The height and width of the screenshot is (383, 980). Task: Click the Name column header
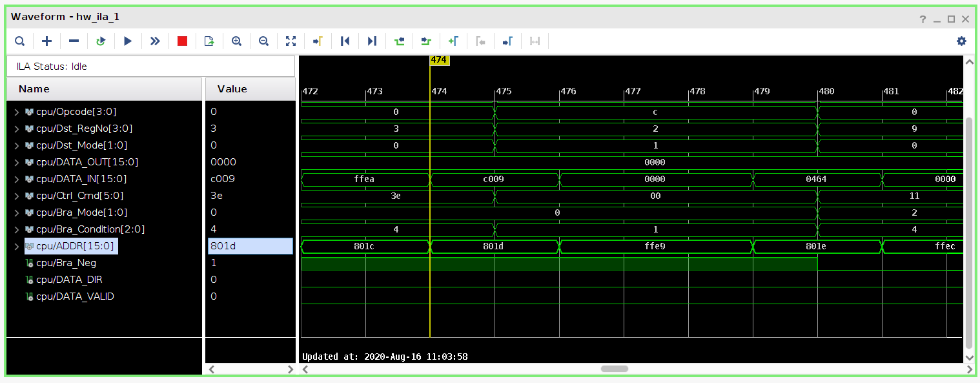pyautogui.click(x=104, y=89)
